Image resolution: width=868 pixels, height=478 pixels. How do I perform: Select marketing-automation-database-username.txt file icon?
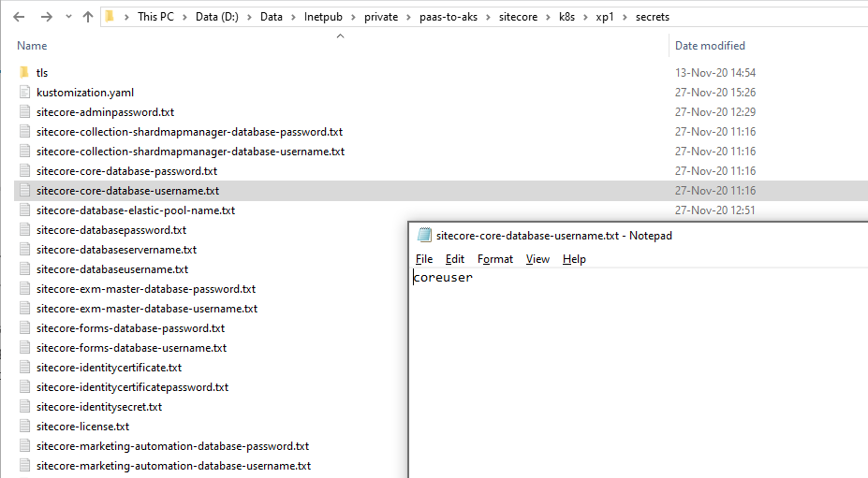[x=24, y=465]
